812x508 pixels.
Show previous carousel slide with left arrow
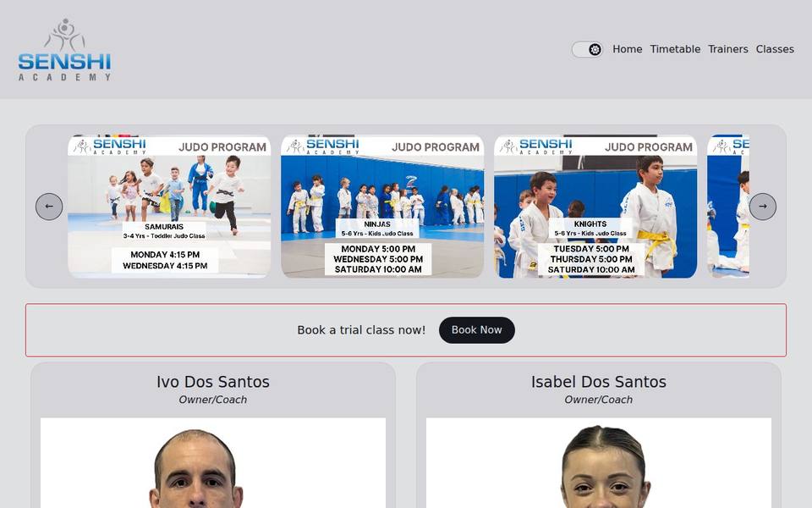[x=49, y=207]
